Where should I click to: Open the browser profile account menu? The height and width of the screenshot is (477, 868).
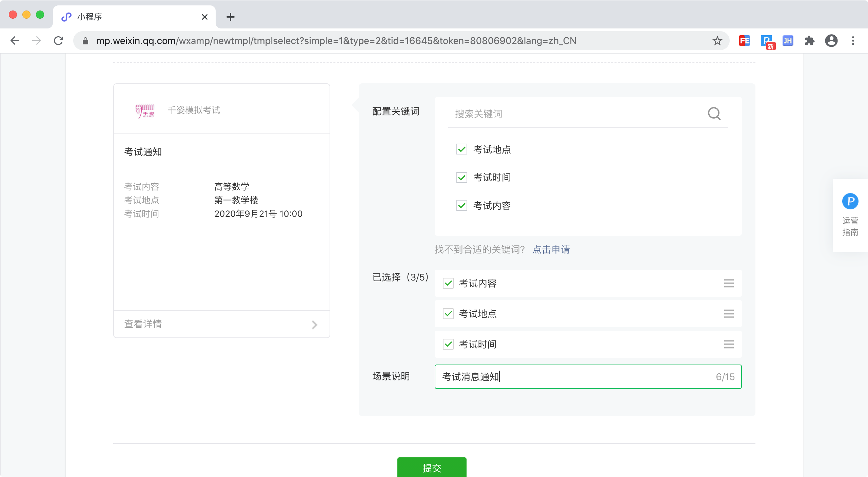click(x=831, y=41)
